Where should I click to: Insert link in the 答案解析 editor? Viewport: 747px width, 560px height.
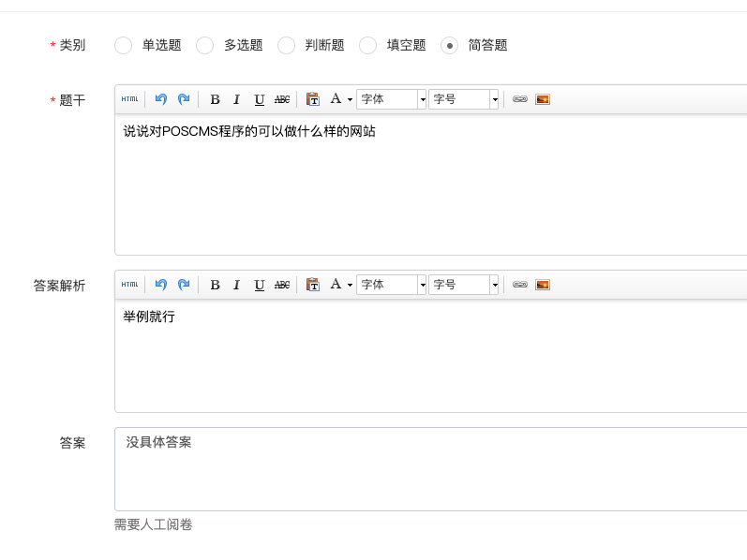520,285
